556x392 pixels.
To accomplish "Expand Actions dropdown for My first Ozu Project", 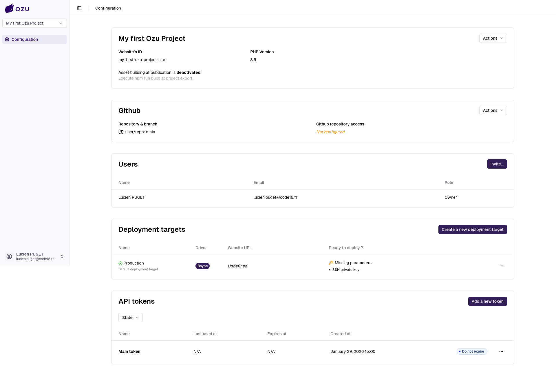I will [x=493, y=38].
